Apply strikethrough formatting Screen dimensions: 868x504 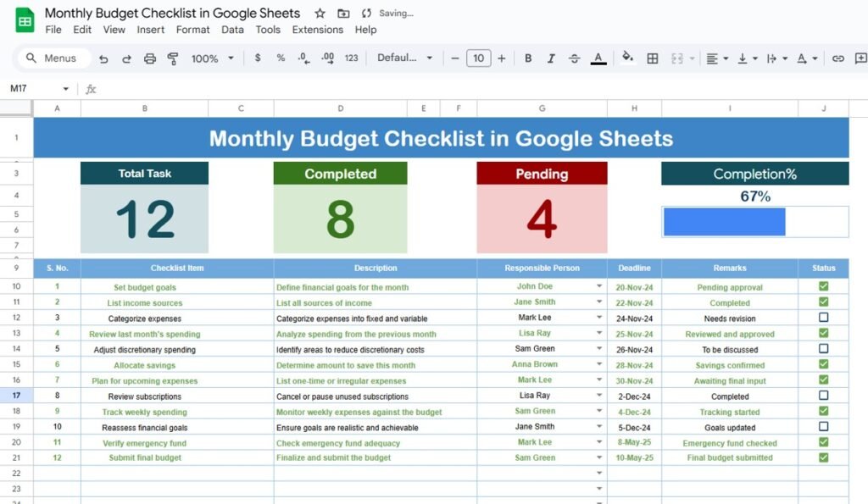click(x=575, y=58)
